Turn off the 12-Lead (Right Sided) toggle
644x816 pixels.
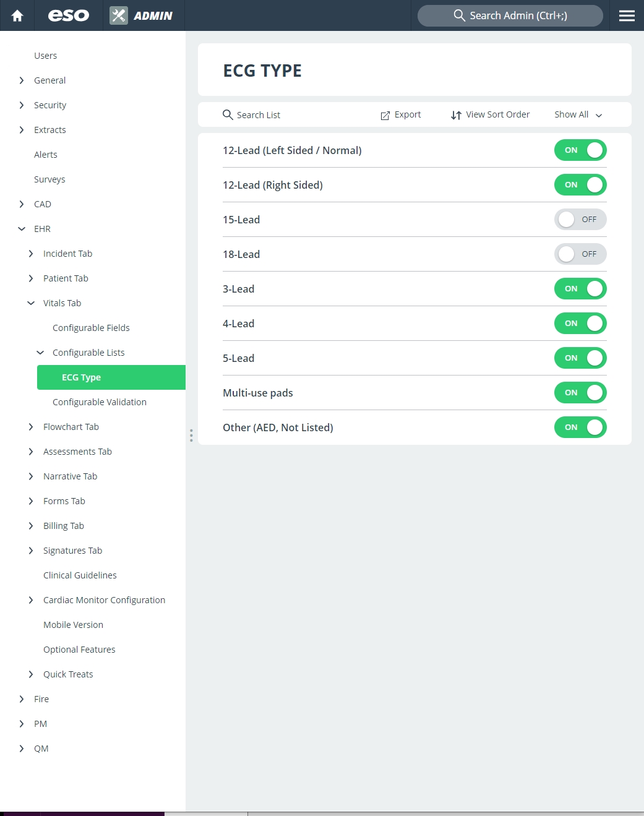[580, 184]
